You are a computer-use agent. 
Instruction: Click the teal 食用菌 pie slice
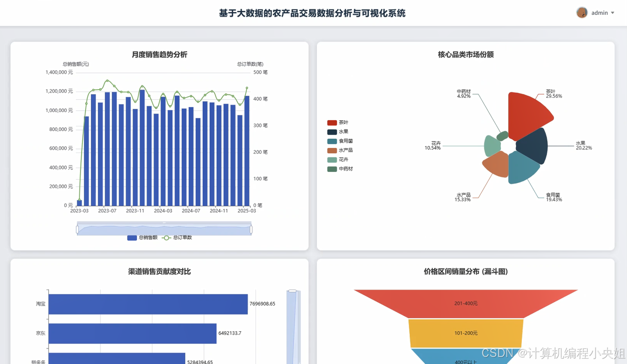[x=522, y=168]
